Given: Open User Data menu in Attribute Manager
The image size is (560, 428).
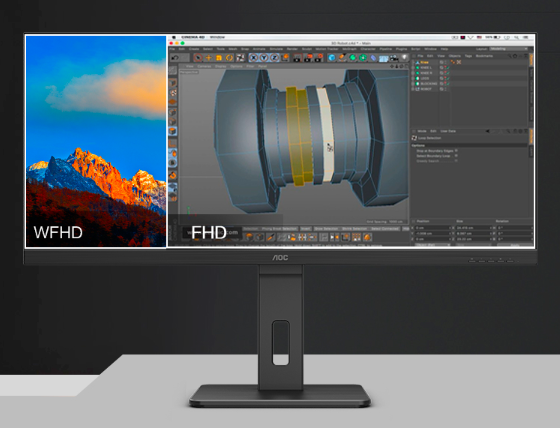Looking at the screenshot, I should pos(448,131).
